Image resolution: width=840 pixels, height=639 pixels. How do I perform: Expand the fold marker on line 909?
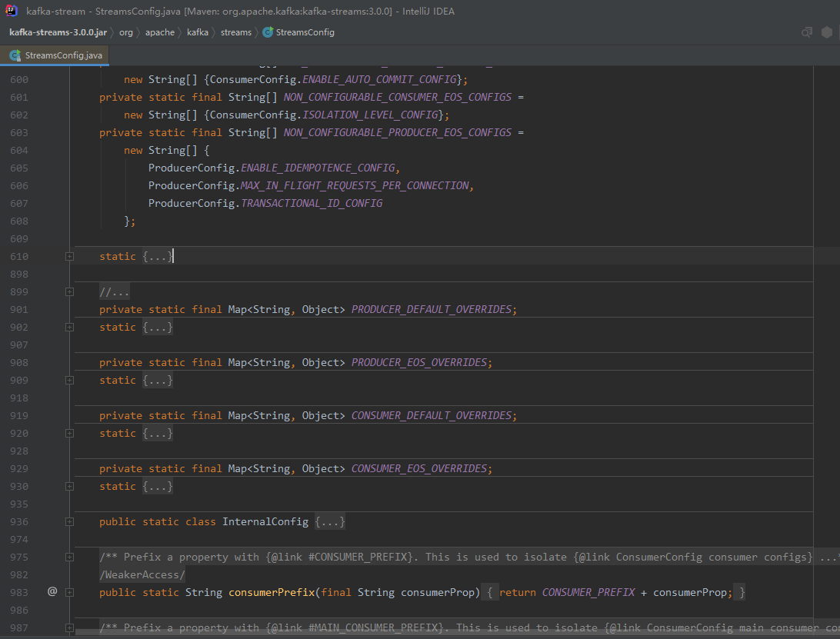coord(70,381)
